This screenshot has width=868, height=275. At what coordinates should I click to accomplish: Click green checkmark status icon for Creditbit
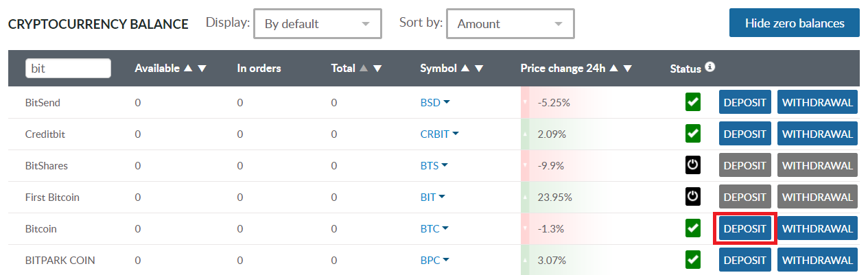tap(693, 134)
